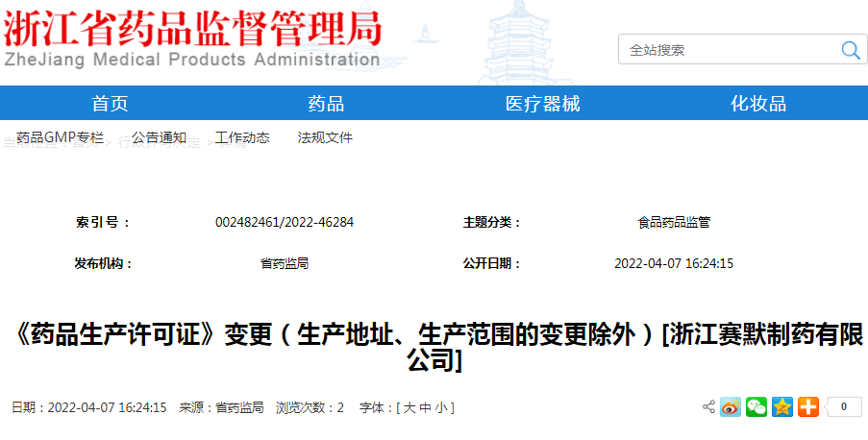Image resolution: width=868 pixels, height=440 pixels.
Task: Open the 工作动态 submenu link
Action: pyautogui.click(x=242, y=137)
